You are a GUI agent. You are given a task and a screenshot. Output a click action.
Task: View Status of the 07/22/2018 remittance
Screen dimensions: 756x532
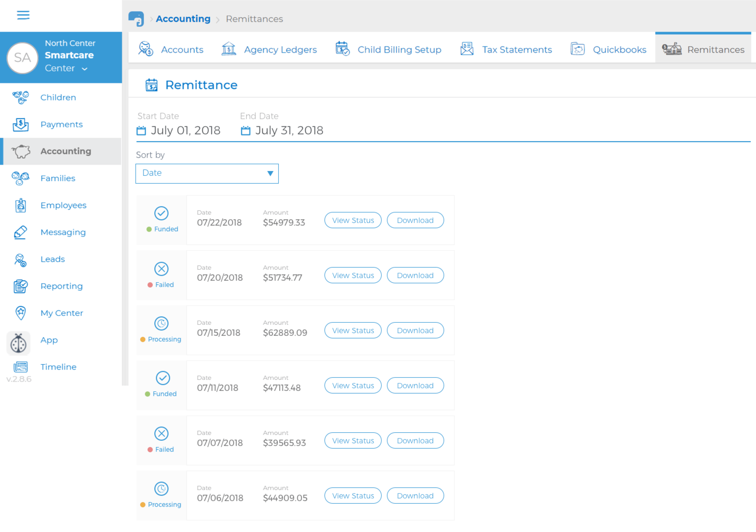tap(353, 220)
